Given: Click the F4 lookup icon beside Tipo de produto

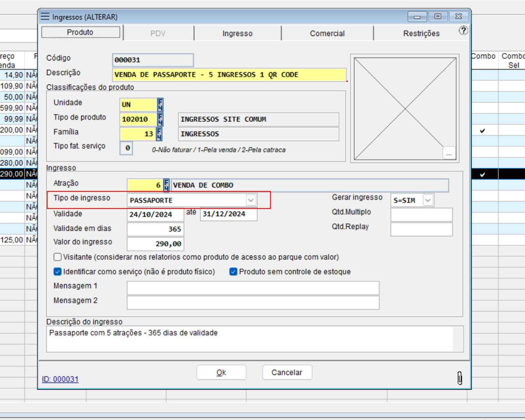Looking at the screenshot, I should pyautogui.click(x=160, y=119).
